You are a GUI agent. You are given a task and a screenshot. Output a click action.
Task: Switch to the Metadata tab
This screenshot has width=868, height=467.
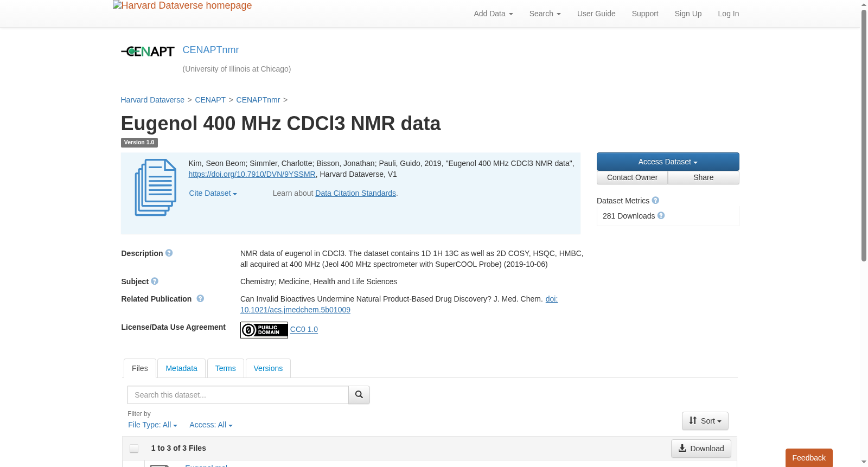point(181,368)
